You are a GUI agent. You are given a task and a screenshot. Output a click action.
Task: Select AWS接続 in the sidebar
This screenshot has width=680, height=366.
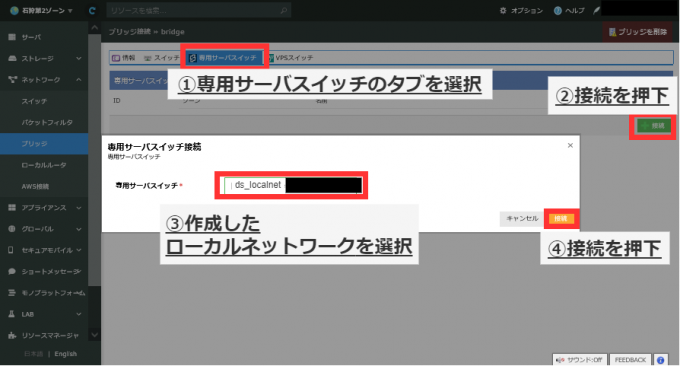tap(44, 186)
